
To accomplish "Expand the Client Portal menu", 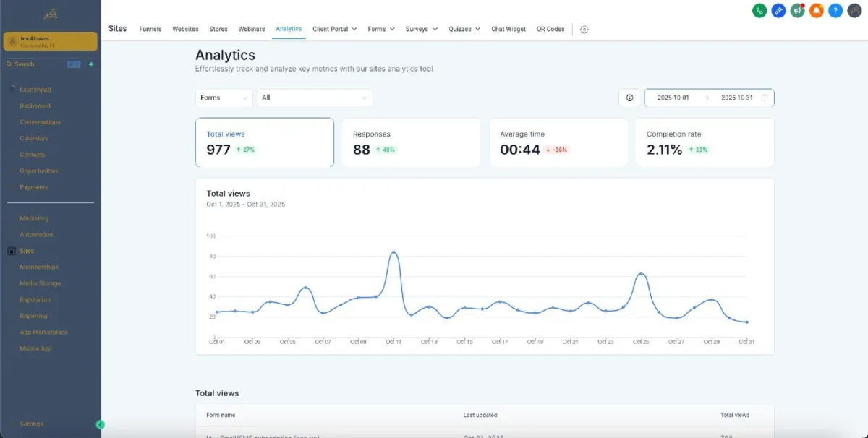I will [x=335, y=29].
